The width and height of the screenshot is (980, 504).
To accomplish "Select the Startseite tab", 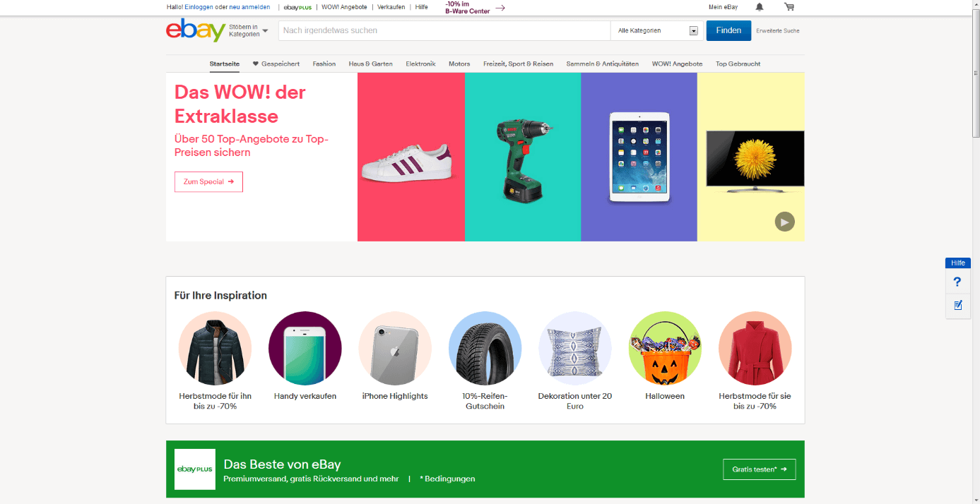I will 225,64.
